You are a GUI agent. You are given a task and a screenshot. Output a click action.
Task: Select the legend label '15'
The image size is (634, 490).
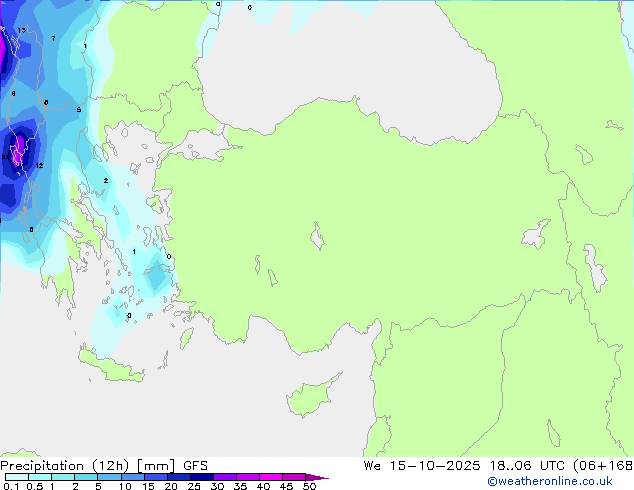148,486
